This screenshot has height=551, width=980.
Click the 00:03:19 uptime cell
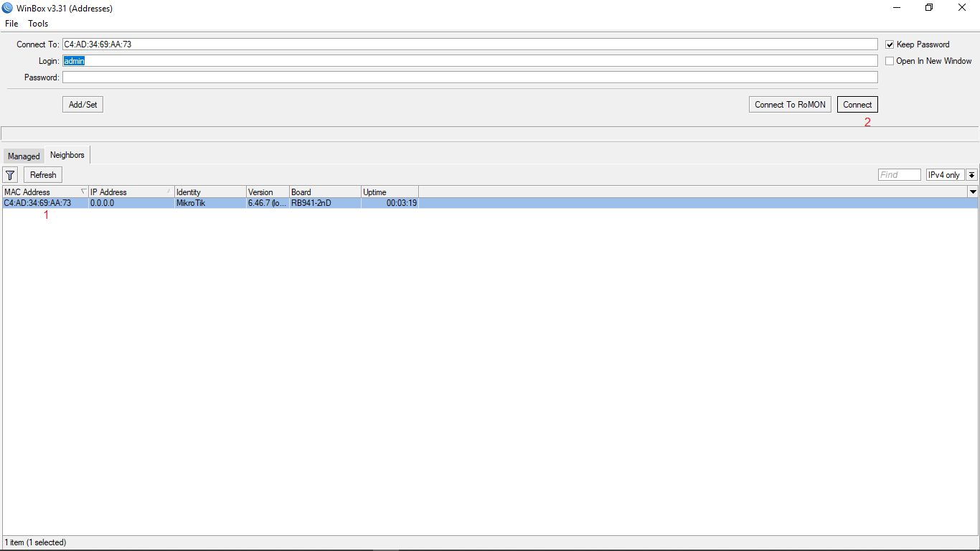(390, 203)
